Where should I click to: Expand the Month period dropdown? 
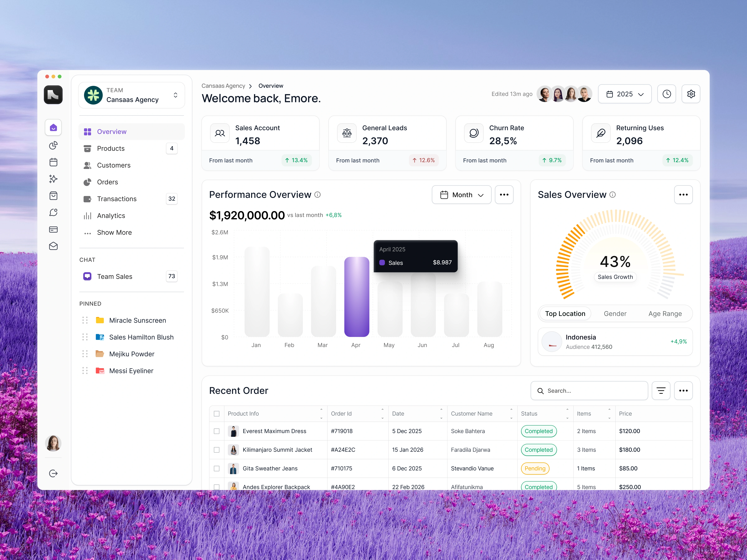pos(461,195)
